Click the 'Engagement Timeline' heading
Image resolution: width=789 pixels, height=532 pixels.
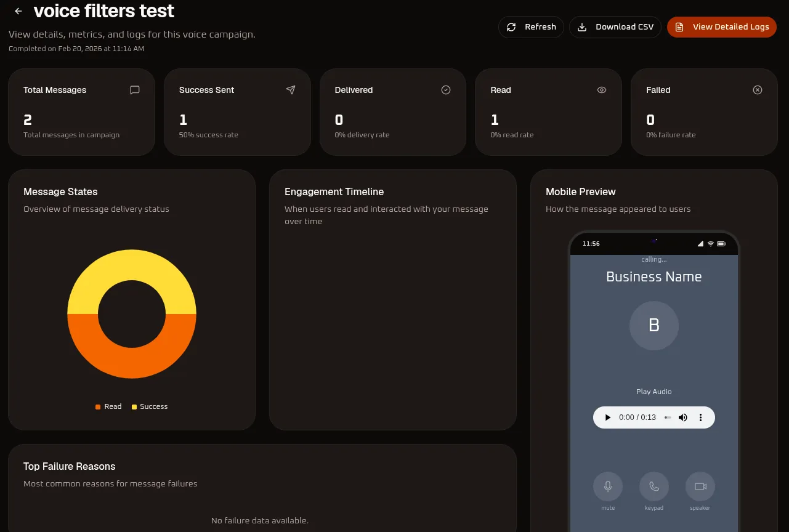click(x=334, y=191)
